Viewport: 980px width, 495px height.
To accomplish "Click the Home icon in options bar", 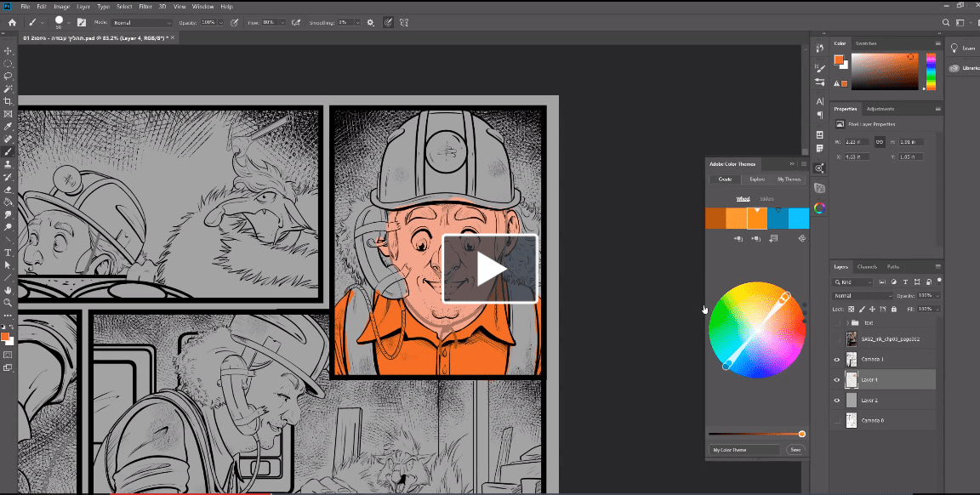I will click(x=12, y=22).
